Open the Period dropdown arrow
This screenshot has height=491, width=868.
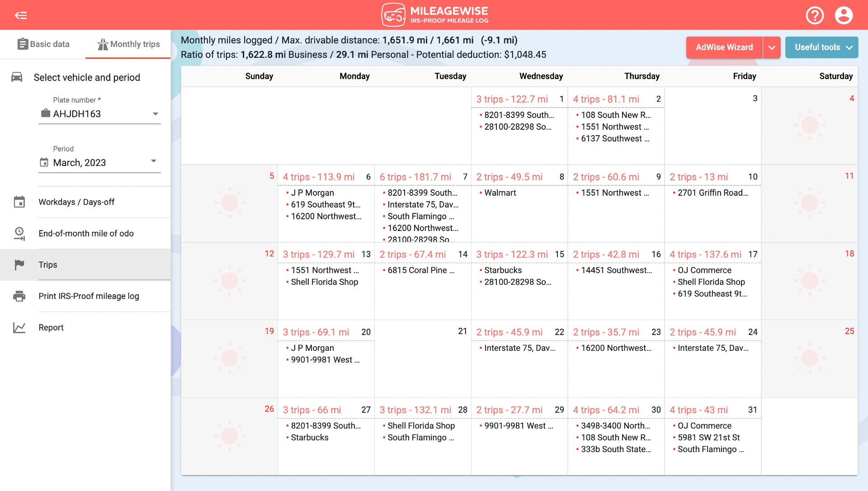click(x=154, y=161)
